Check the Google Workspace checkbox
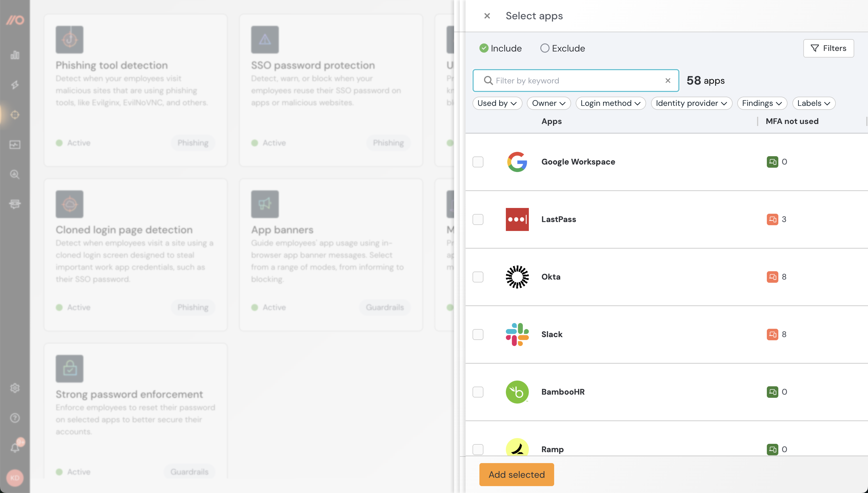This screenshot has height=493, width=868. click(478, 162)
